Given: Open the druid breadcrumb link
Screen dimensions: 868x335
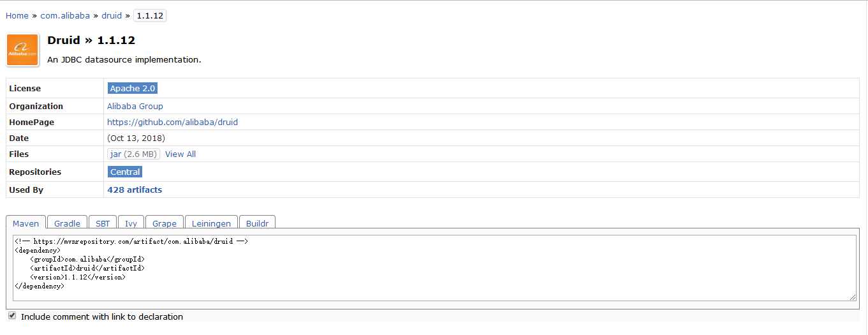Looking at the screenshot, I should coord(112,15).
